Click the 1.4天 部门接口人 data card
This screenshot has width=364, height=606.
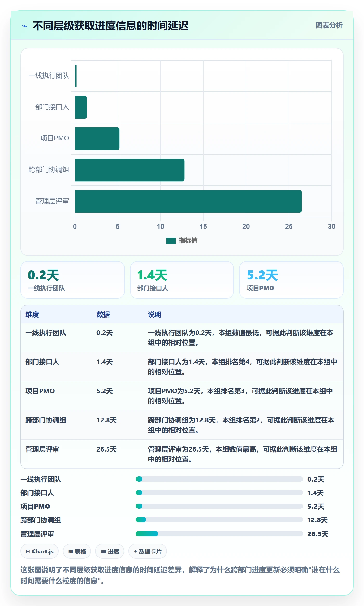(x=182, y=280)
